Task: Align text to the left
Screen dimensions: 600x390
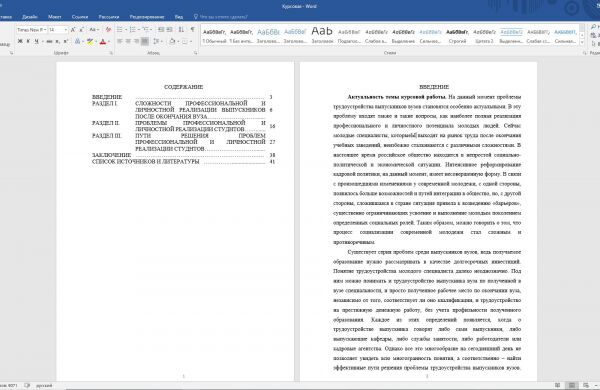Action: coord(119,41)
